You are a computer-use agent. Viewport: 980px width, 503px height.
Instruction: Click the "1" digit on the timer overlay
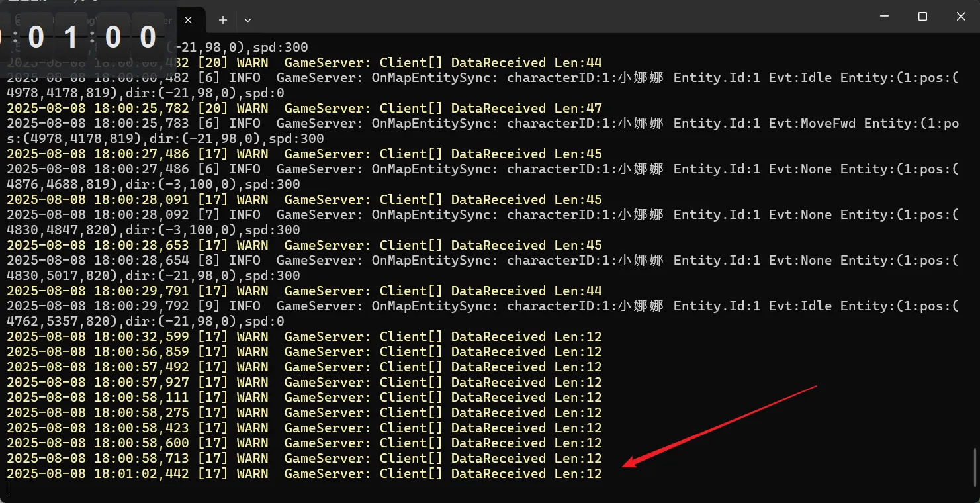click(x=71, y=38)
